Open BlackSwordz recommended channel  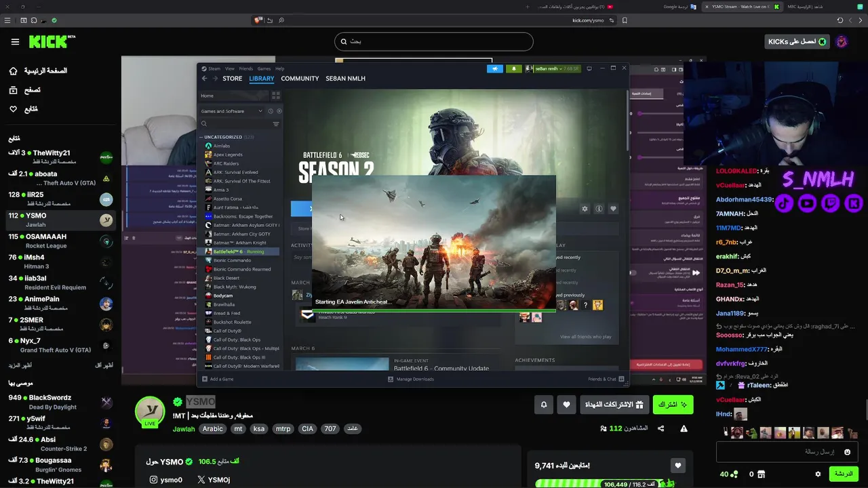pos(60,402)
